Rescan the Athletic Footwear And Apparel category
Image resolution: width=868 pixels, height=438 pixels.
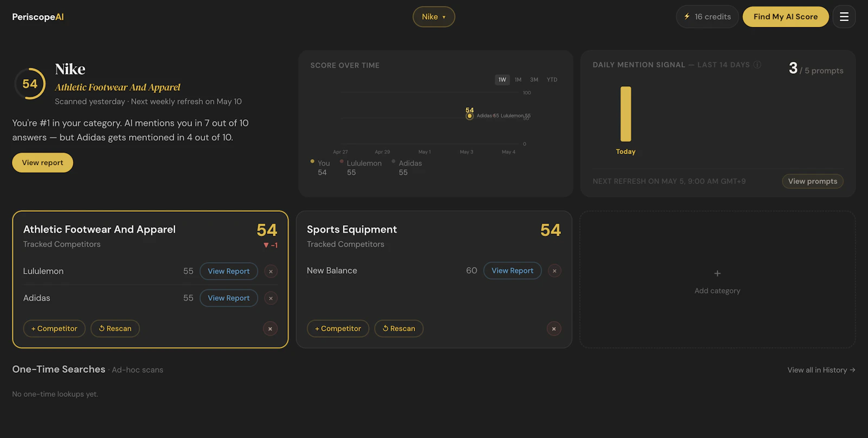(115, 328)
